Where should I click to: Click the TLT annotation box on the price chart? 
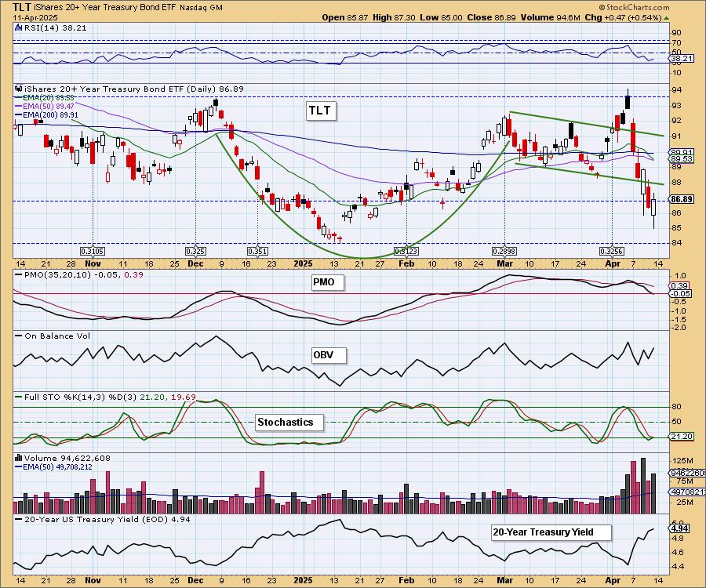pos(320,111)
